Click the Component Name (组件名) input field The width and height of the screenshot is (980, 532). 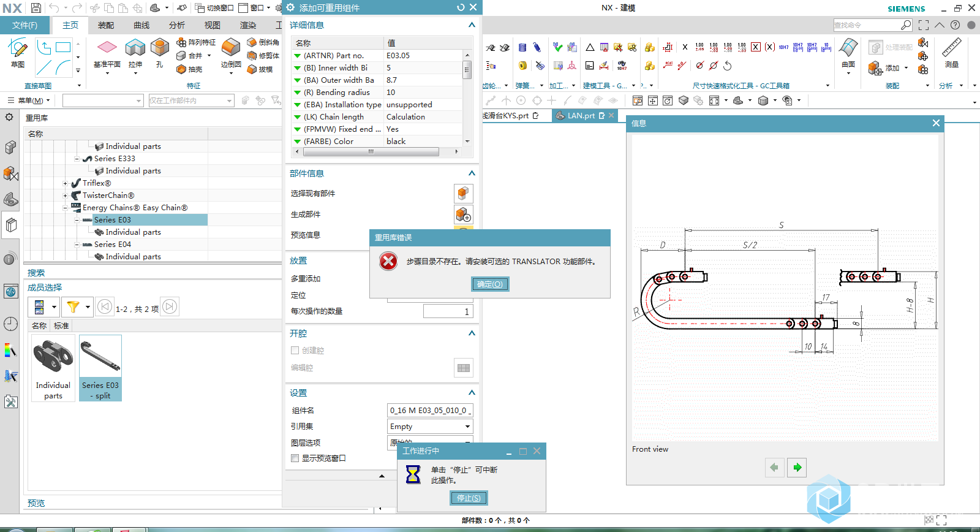click(x=430, y=411)
